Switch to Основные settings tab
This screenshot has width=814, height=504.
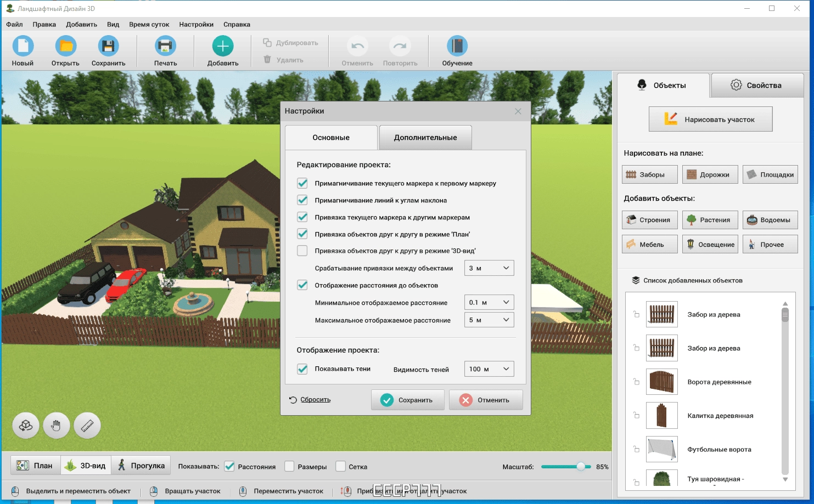click(331, 138)
